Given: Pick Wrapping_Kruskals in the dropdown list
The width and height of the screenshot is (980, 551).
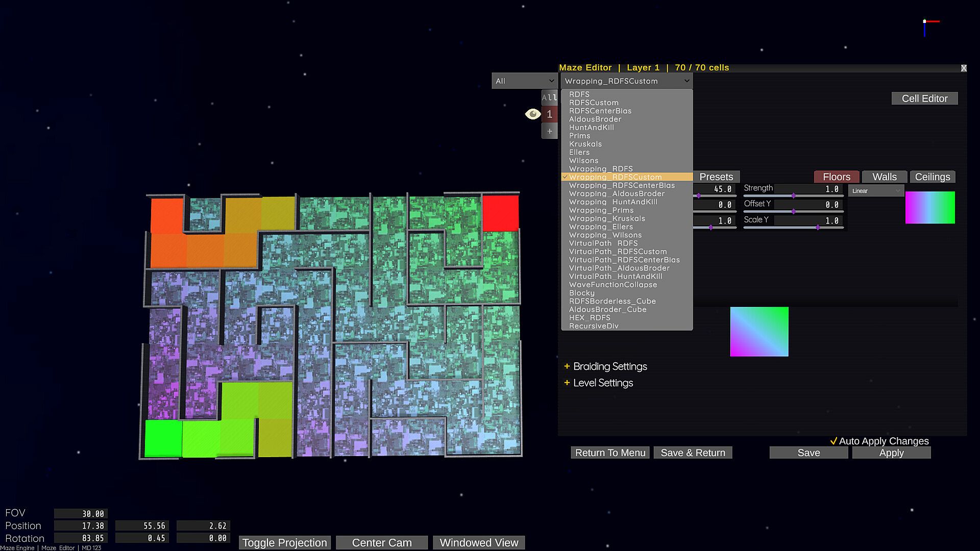Looking at the screenshot, I should 606,218.
